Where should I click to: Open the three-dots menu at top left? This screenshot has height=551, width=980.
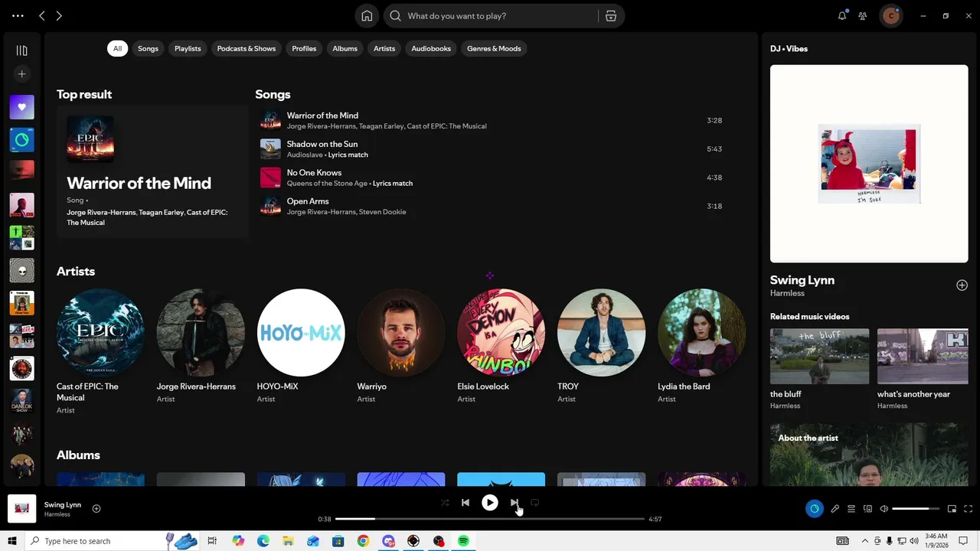18,16
